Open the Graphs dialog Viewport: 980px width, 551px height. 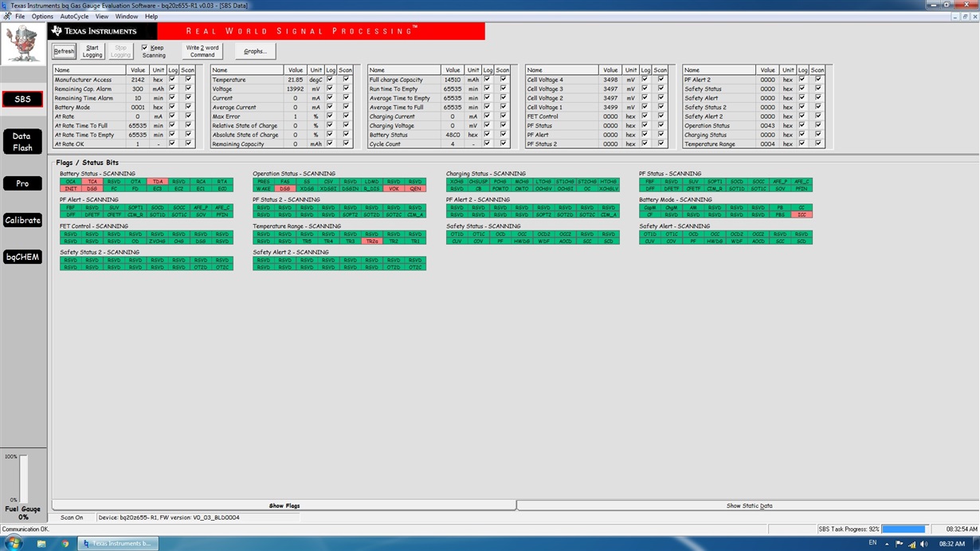point(255,51)
